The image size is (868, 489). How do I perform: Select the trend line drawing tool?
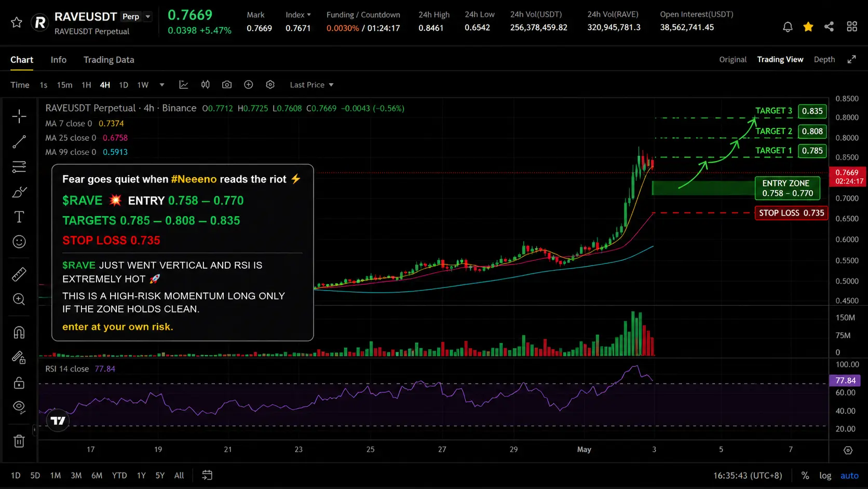[x=19, y=141]
